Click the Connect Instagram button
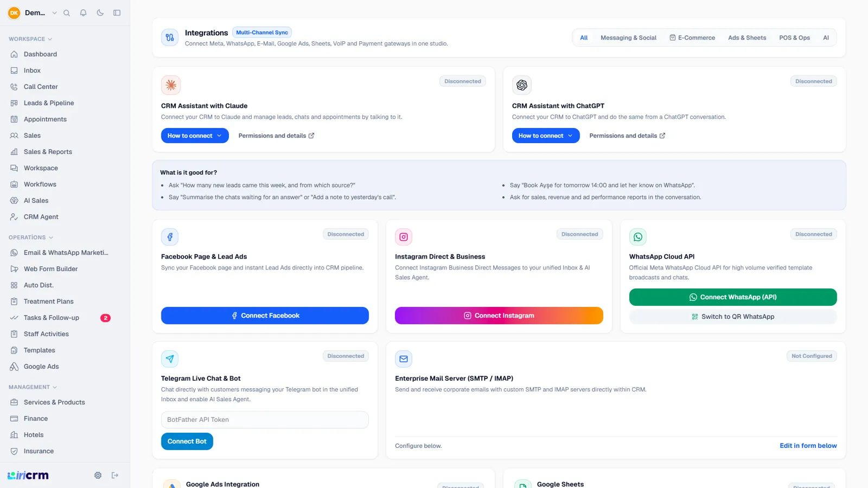Screen dimensions: 868x488 click(499, 316)
